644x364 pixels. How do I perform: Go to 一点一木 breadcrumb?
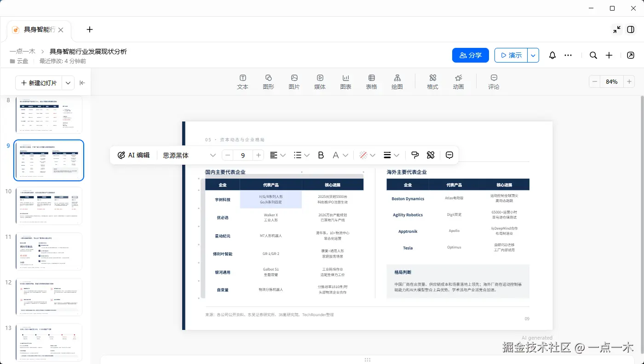23,52
